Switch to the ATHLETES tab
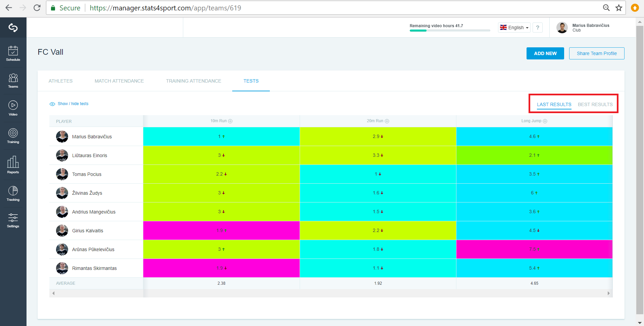Image resolution: width=644 pixels, height=326 pixels. click(60, 81)
